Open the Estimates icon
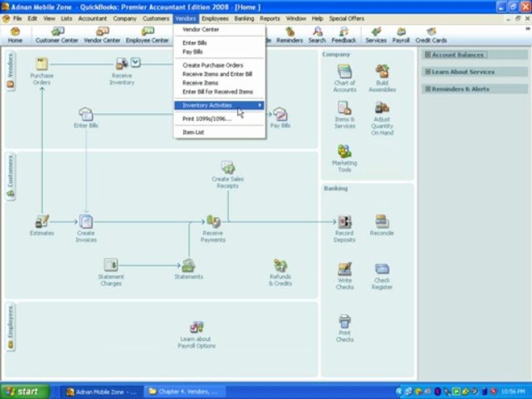The width and height of the screenshot is (532, 399). (42, 222)
